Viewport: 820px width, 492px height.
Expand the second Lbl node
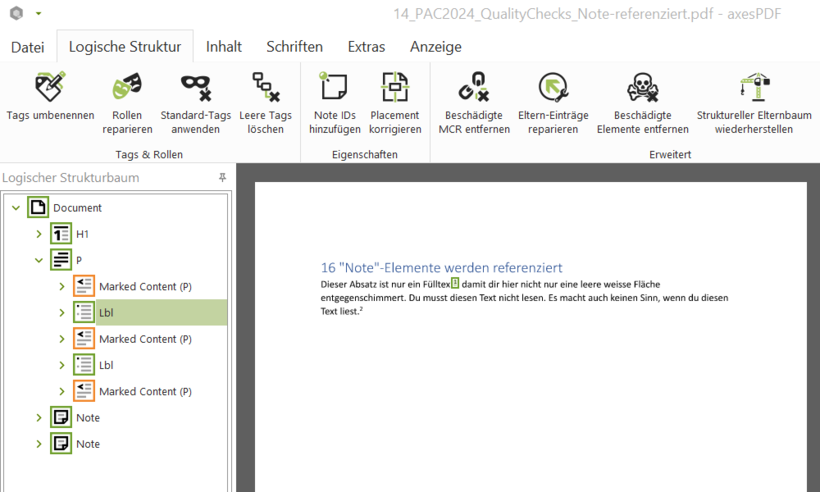(x=62, y=365)
